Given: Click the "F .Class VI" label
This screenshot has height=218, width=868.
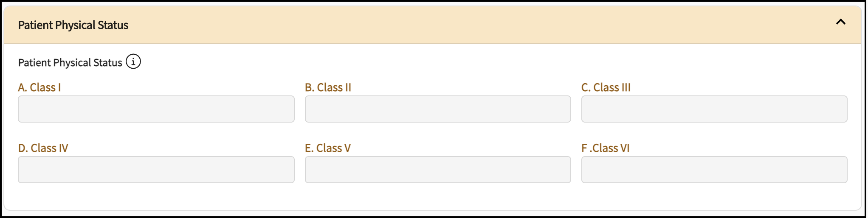Looking at the screenshot, I should click(605, 148).
